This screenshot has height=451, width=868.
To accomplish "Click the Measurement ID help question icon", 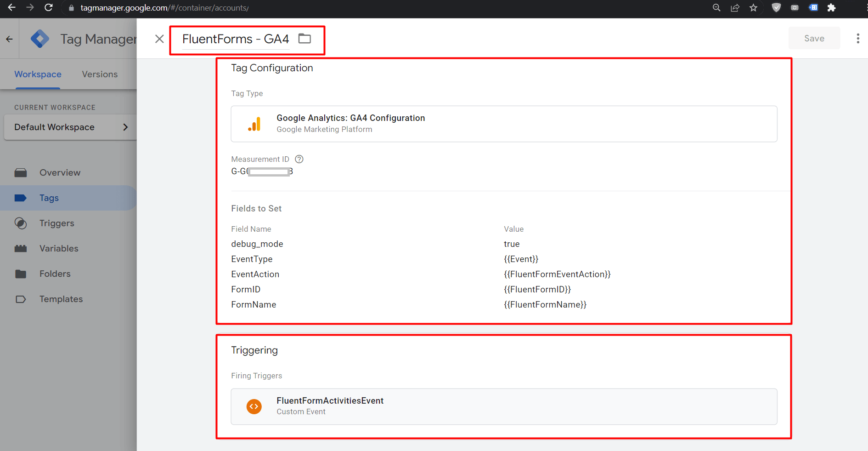I will coord(299,159).
